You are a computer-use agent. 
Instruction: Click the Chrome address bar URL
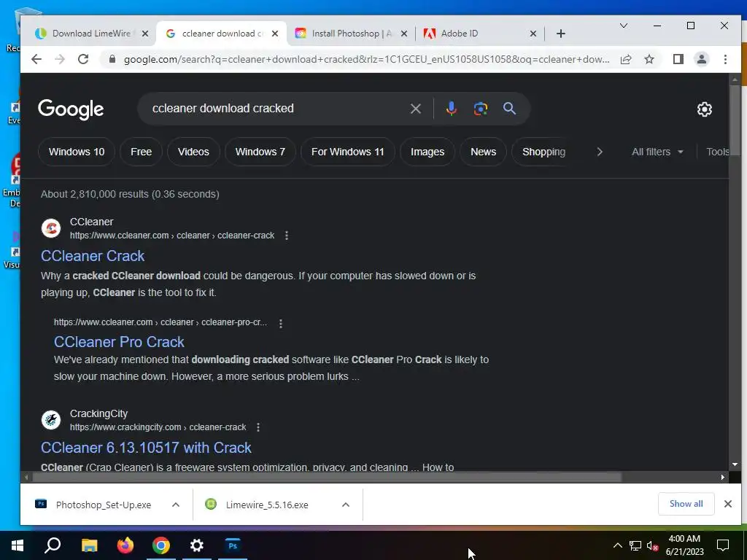click(366, 59)
